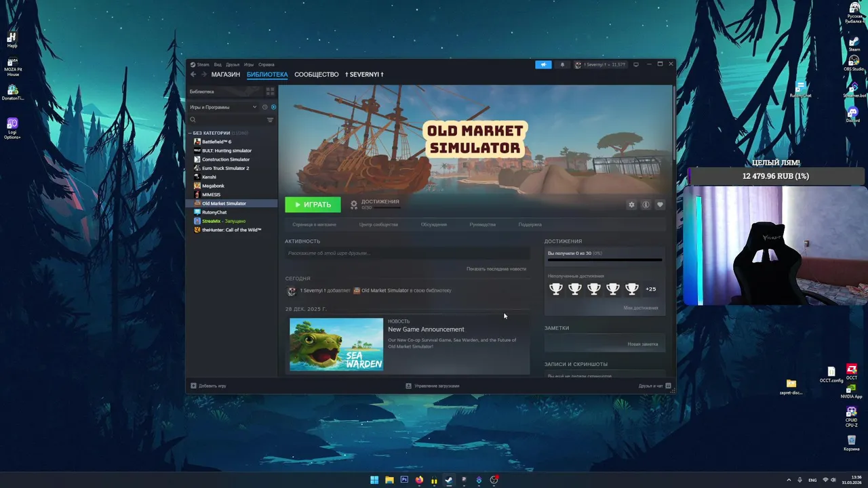Image resolution: width=868 pixels, height=488 pixels.
Task: Open the Вид menu
Action: pos(218,64)
